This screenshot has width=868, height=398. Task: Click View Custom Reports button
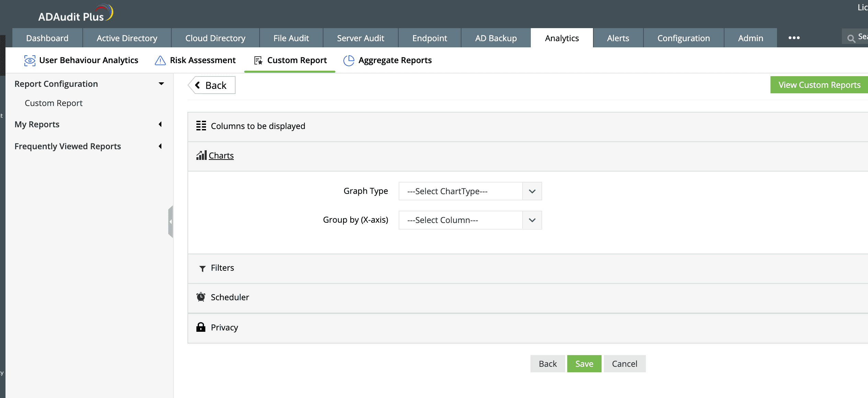click(x=819, y=85)
